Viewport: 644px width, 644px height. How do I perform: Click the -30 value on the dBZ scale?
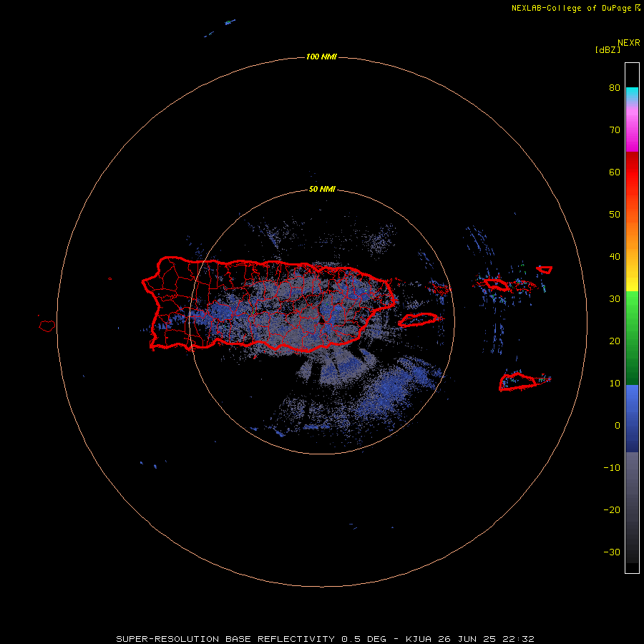(x=612, y=552)
